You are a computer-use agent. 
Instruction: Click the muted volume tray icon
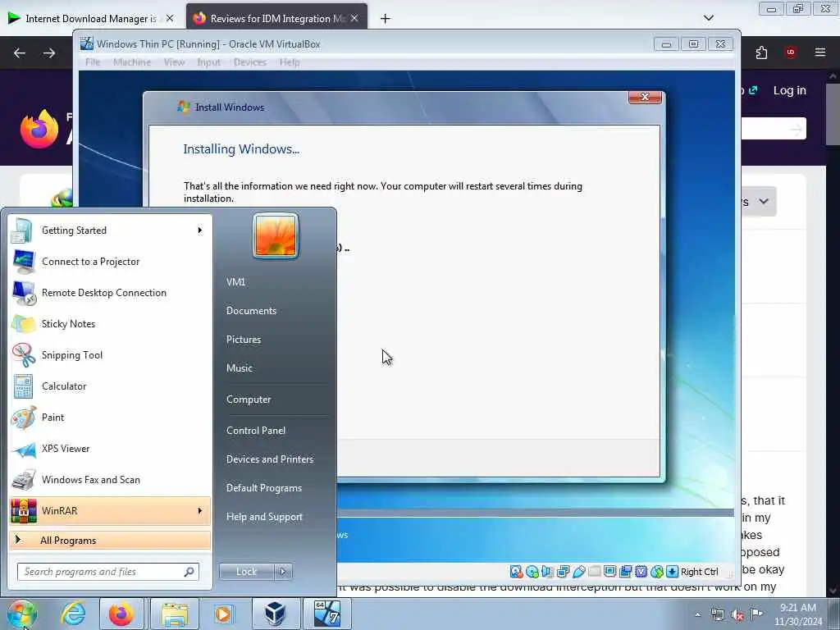737,614
